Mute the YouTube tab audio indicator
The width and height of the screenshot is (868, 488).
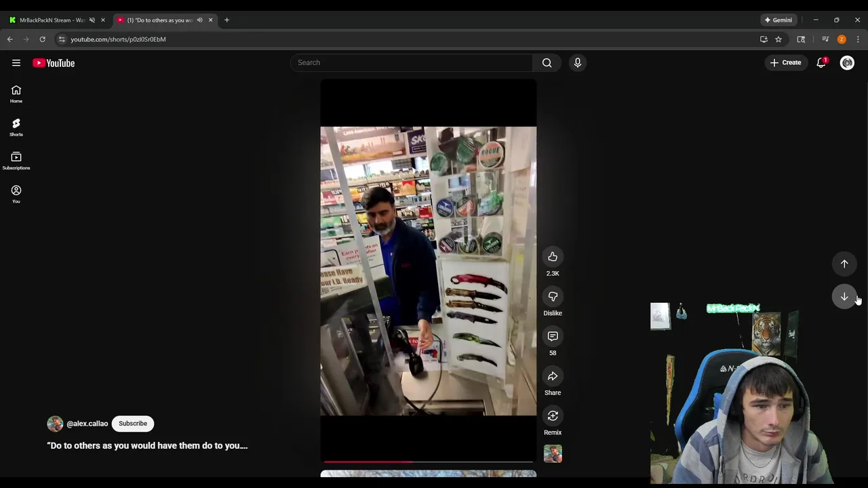199,20
